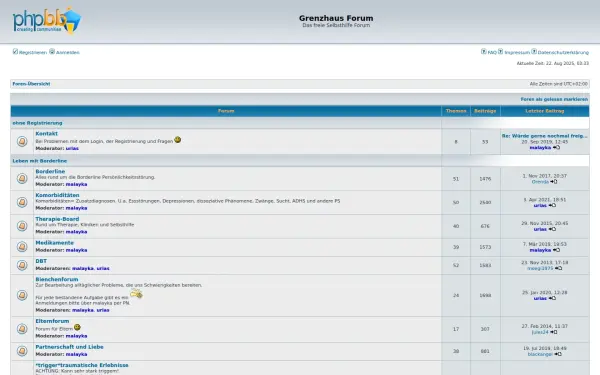This screenshot has width=600, height=375.
Task: Click the phpBB logo
Action: pyautogui.click(x=47, y=21)
